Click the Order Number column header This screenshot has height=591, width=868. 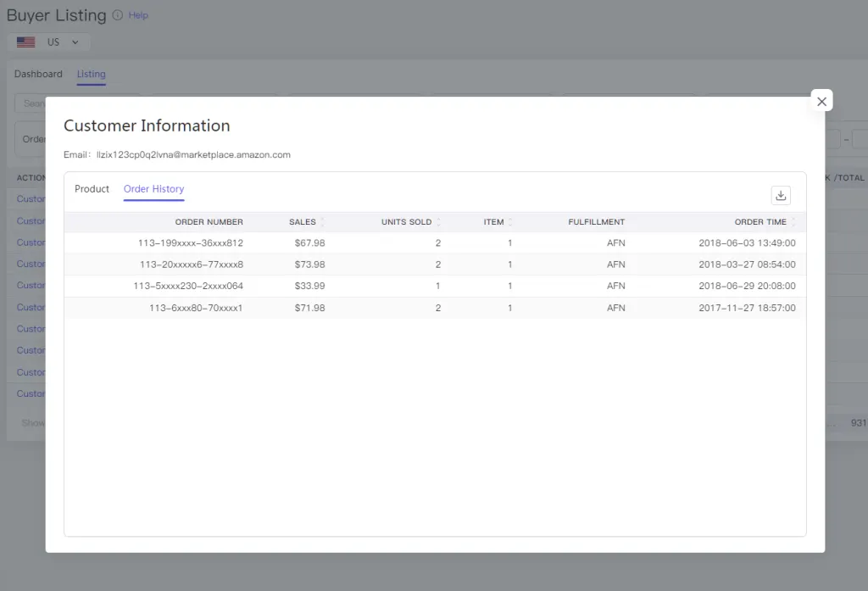tap(209, 222)
